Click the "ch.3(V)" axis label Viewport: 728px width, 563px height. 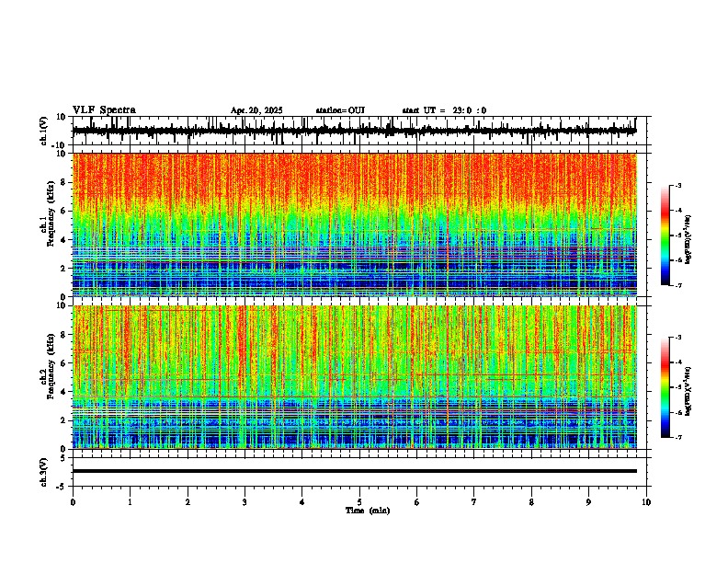pyautogui.click(x=44, y=472)
